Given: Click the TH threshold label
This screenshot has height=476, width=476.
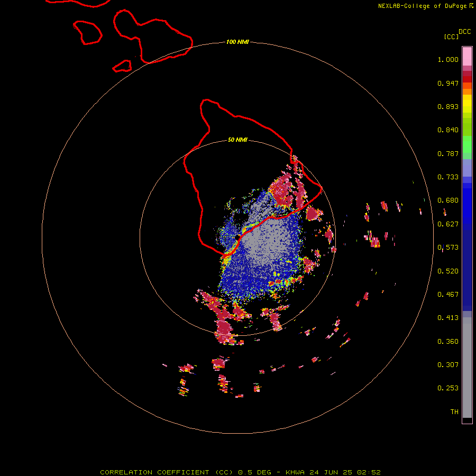Looking at the screenshot, I should pos(454,412).
